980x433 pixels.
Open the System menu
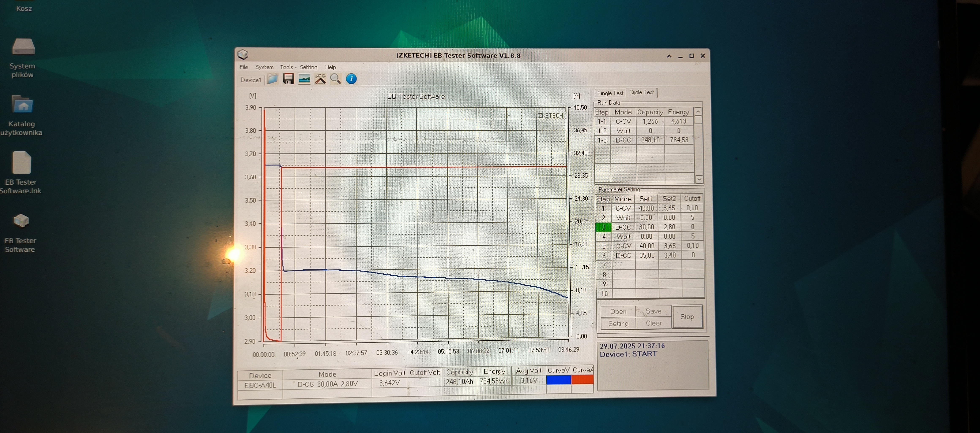pyautogui.click(x=264, y=67)
